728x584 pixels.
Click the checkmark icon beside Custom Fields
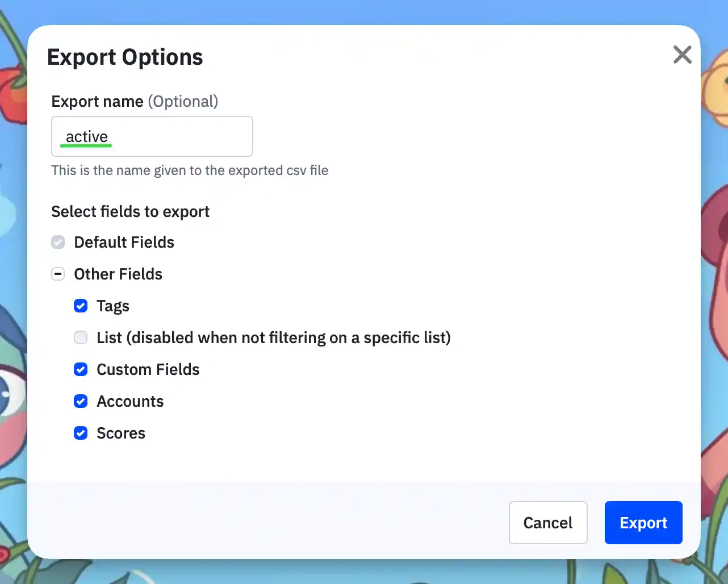tap(81, 369)
